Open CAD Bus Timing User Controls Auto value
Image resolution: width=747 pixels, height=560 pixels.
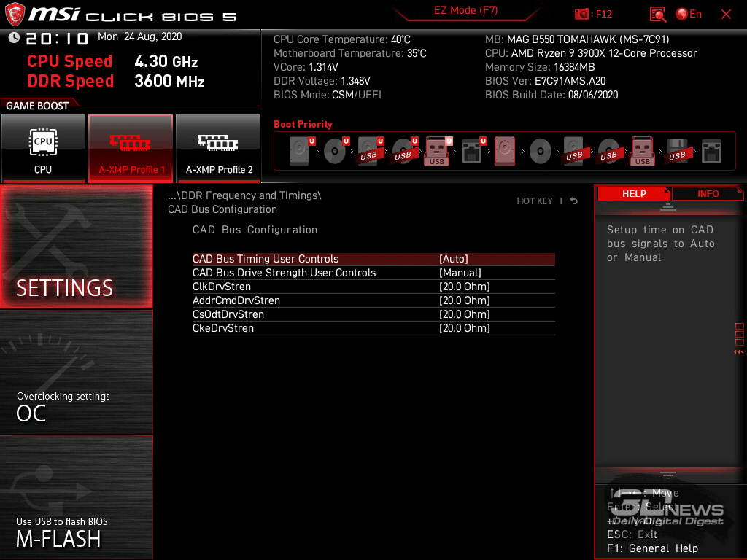pos(454,259)
